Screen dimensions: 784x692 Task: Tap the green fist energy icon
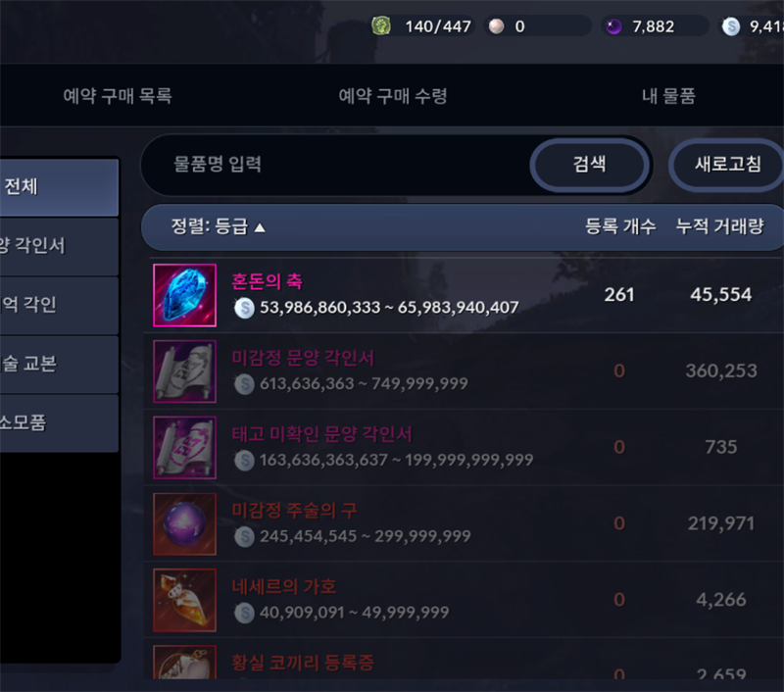pos(381,25)
